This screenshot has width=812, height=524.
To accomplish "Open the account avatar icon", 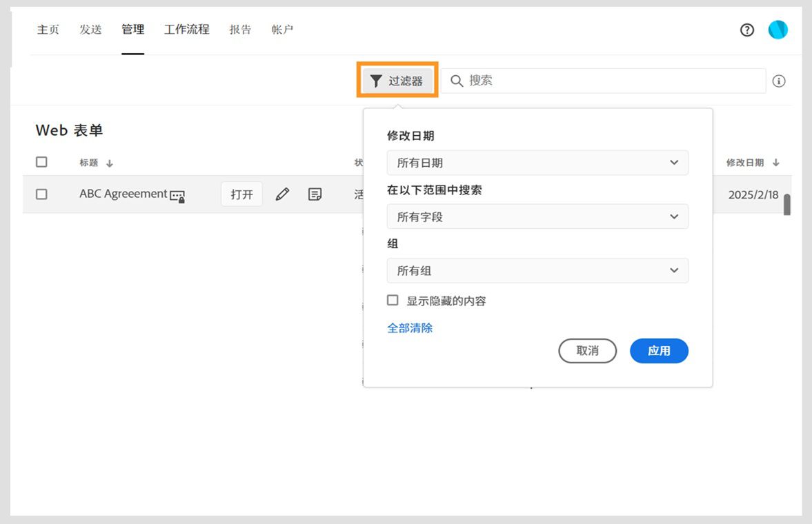I will (x=778, y=30).
